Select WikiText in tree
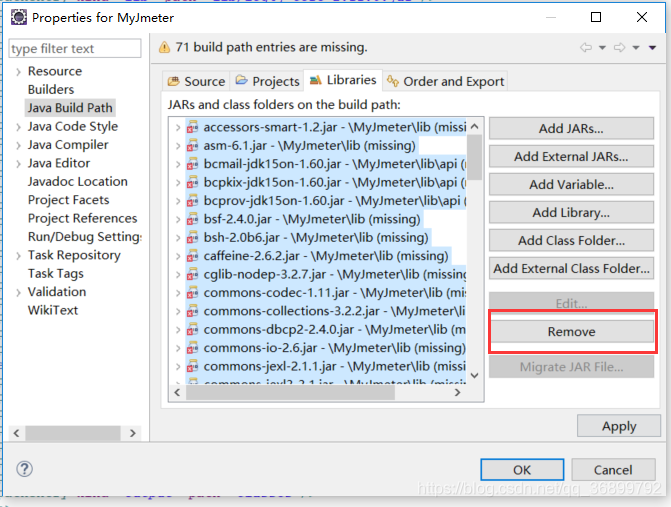The height and width of the screenshot is (507, 671). click(x=53, y=310)
